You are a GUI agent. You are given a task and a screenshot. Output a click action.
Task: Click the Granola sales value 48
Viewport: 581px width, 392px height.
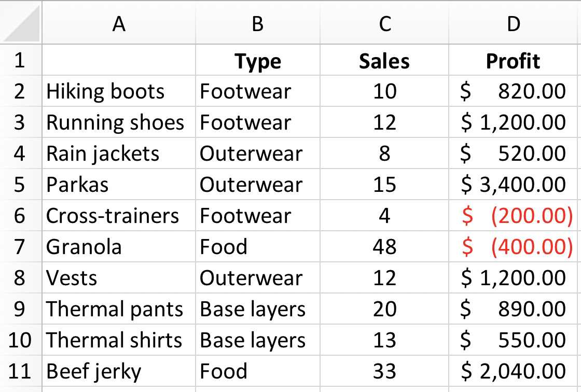[x=384, y=247]
